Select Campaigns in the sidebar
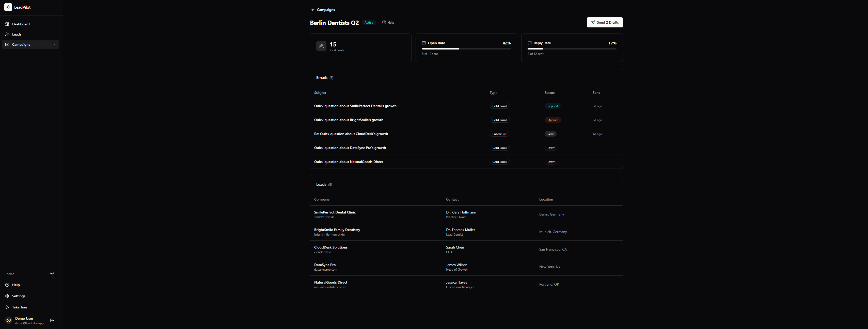Screen dimensions: 868x329 pos(30,44)
